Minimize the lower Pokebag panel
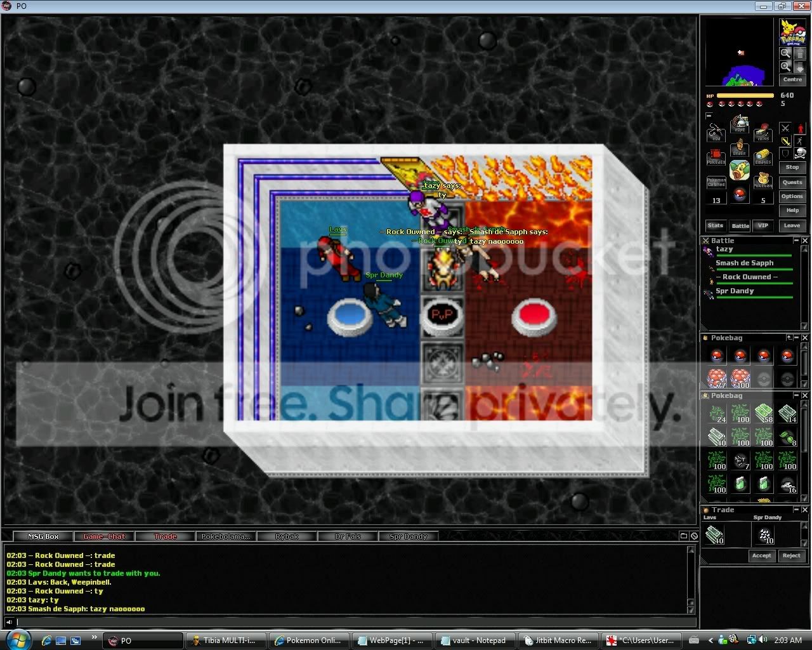The image size is (812, 650). click(x=797, y=395)
